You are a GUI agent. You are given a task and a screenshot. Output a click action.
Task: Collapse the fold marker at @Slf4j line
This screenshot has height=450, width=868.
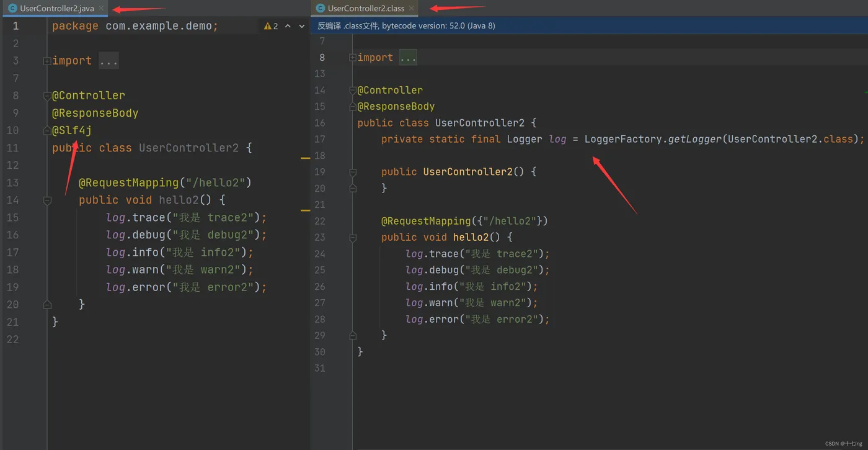point(47,130)
